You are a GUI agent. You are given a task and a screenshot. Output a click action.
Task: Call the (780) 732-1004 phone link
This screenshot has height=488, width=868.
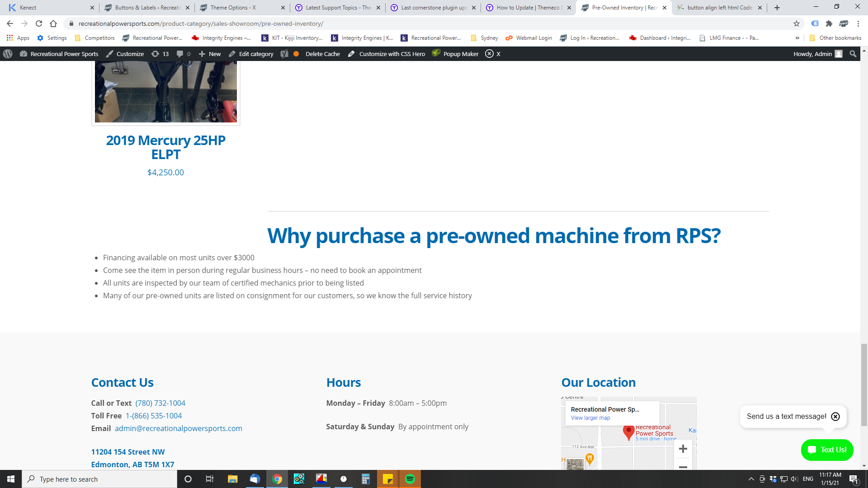coord(160,403)
